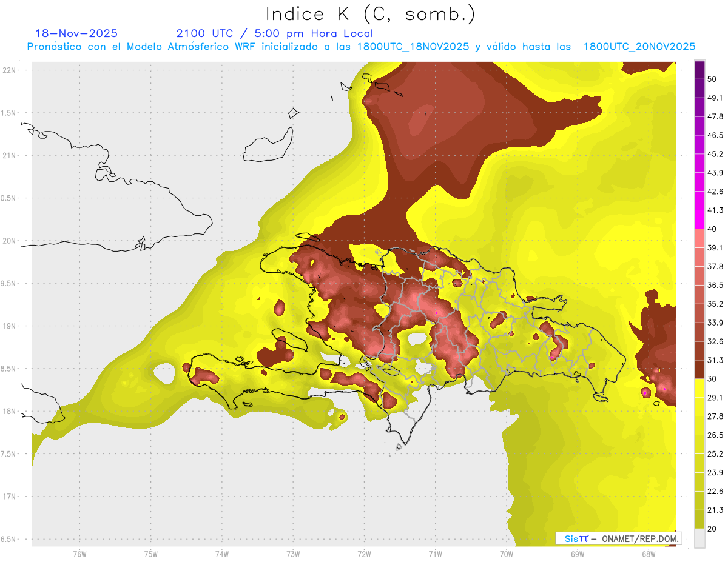This screenshot has width=728, height=562.
Task: Click the "27.8" colorbar value
Action: point(715,416)
